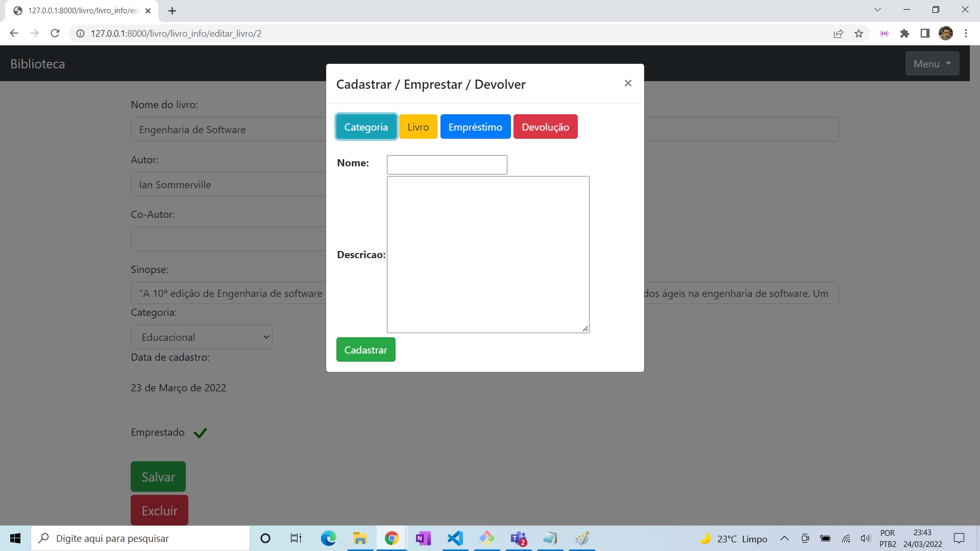Launch Visual Studio Code from the taskbar
Image resolution: width=980 pixels, height=551 pixels.
click(455, 538)
